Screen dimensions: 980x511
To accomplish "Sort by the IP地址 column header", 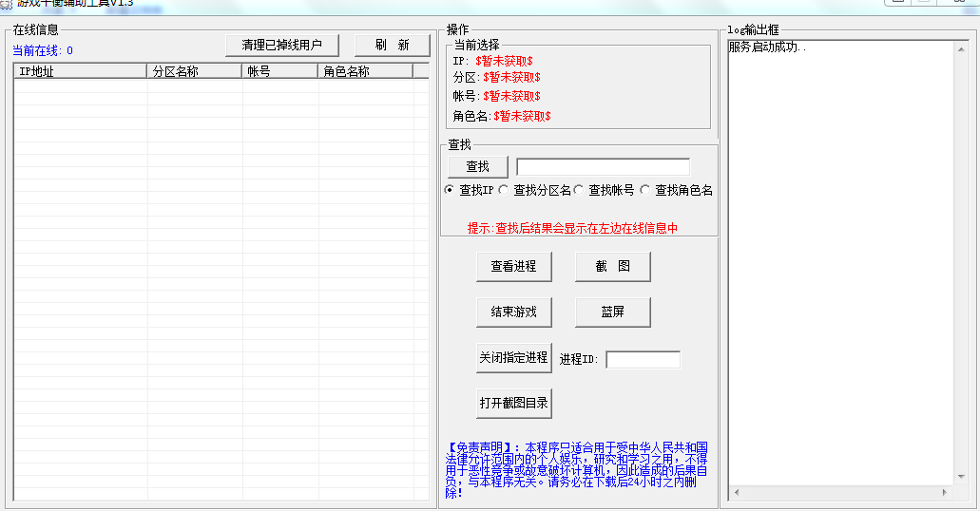I will tap(80, 71).
